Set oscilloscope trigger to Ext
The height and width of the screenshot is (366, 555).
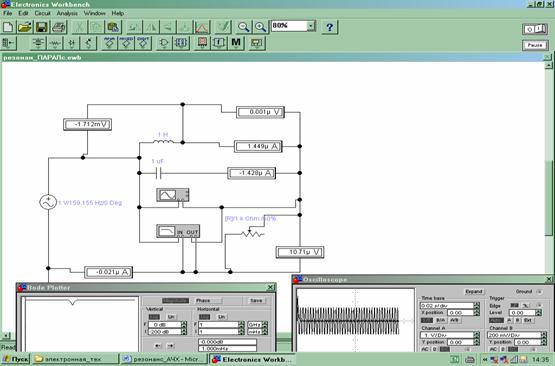(527, 320)
